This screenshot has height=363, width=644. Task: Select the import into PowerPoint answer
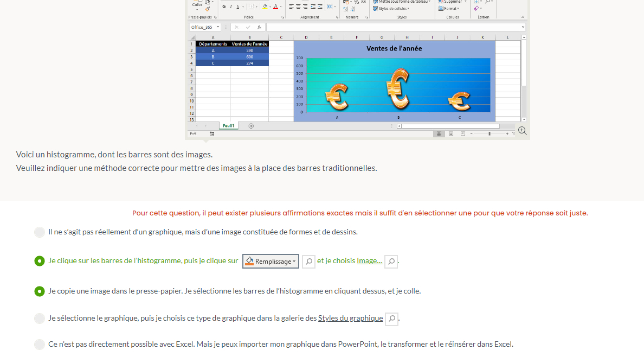40,345
